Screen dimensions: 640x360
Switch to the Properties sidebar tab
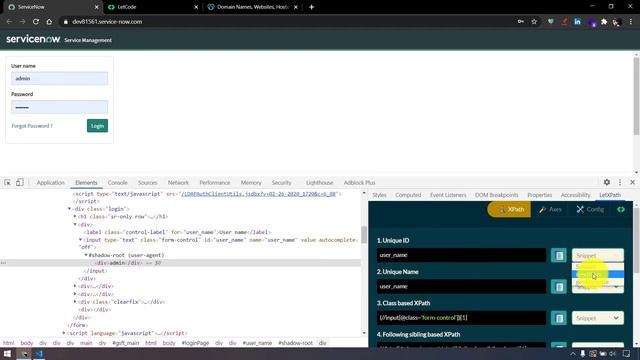click(540, 195)
